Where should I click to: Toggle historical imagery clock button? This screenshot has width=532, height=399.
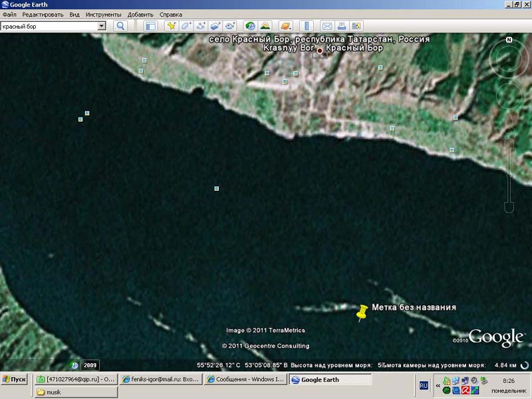click(250, 26)
